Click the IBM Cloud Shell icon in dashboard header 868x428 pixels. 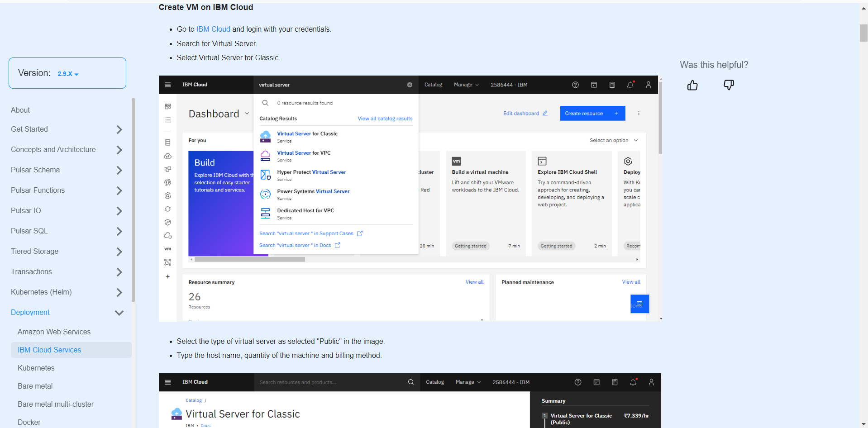tap(594, 85)
